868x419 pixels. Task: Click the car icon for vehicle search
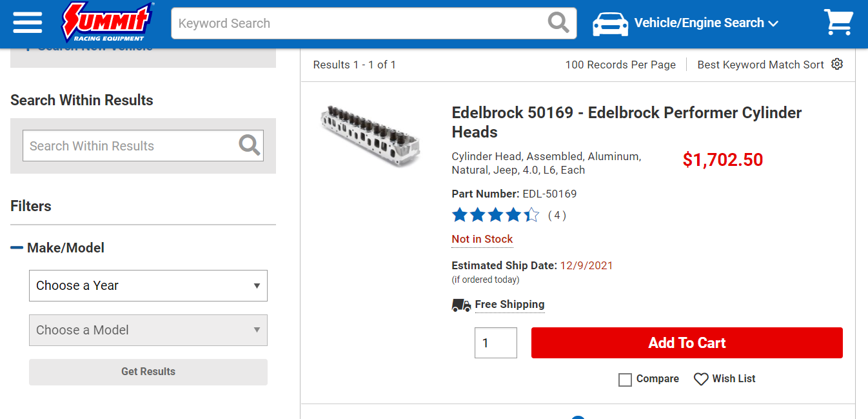(x=610, y=23)
